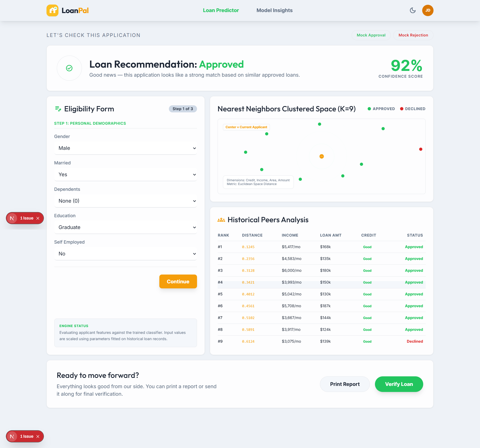Click the 'Step 1 of 3' badge
This screenshot has height=448, width=480.
click(183, 109)
